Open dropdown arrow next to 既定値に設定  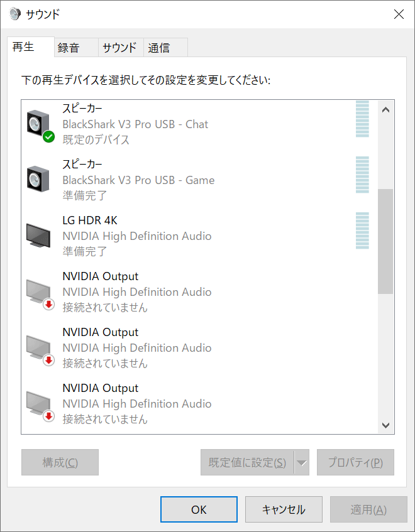[302, 463]
